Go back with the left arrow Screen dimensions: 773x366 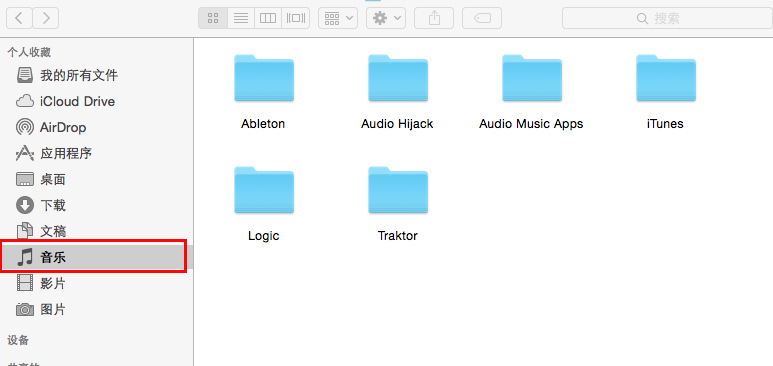click(19, 18)
